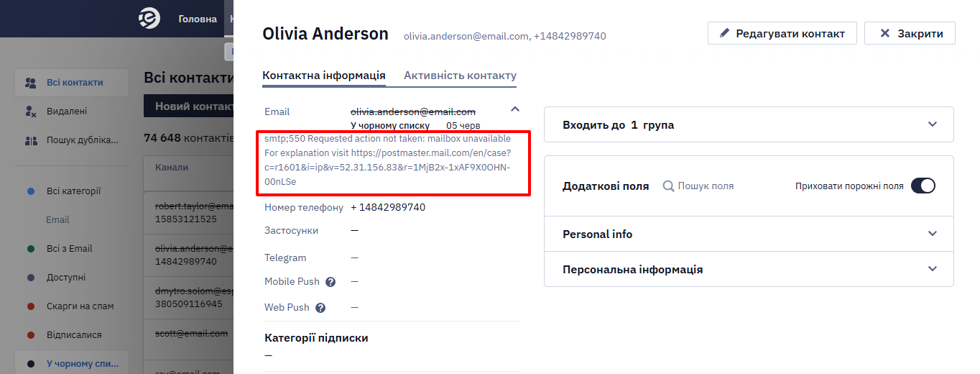Click the Mobile Push help question icon
The height and width of the screenshot is (374, 980).
coord(331,282)
